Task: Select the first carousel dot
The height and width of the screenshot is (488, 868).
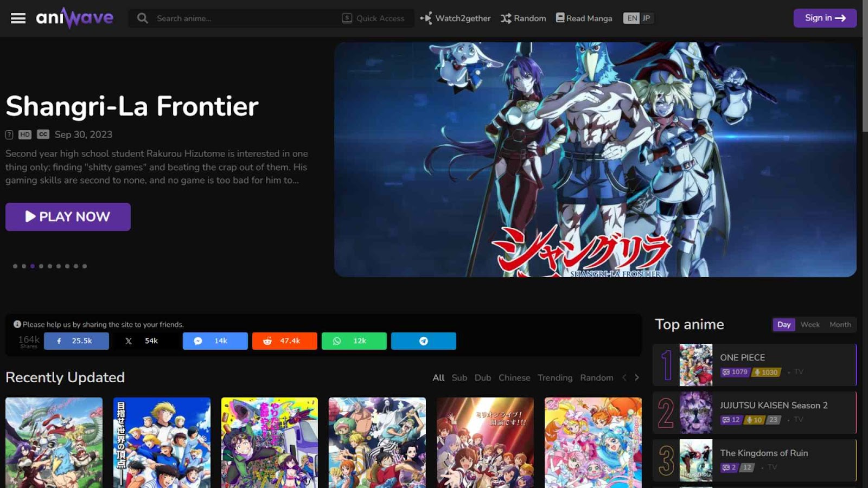Action: pyautogui.click(x=15, y=266)
